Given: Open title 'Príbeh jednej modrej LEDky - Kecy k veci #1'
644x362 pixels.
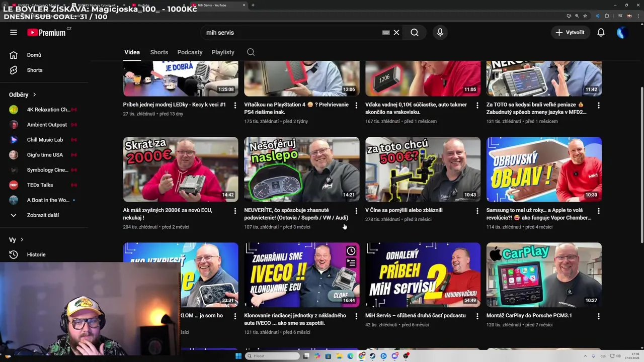Looking at the screenshot, I should coord(175,105).
